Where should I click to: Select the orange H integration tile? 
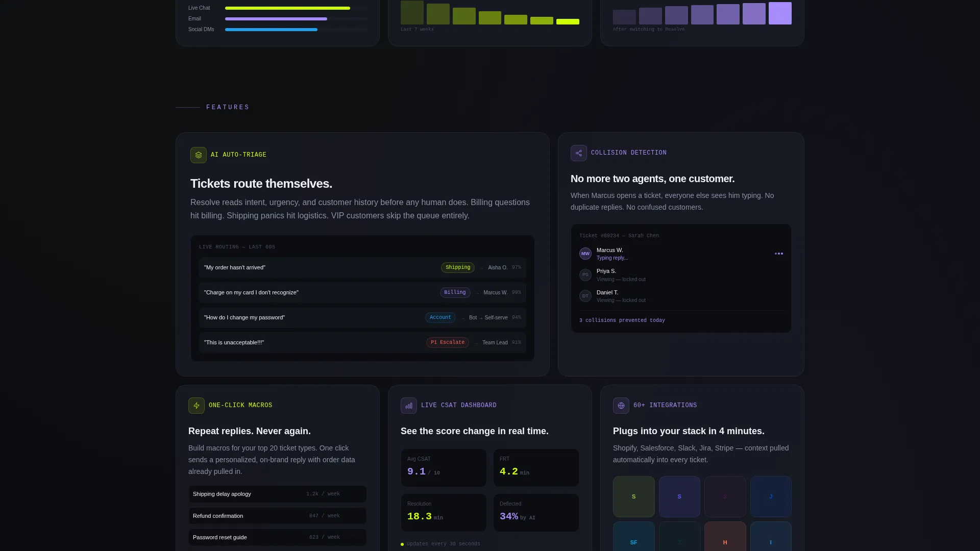tap(725, 536)
